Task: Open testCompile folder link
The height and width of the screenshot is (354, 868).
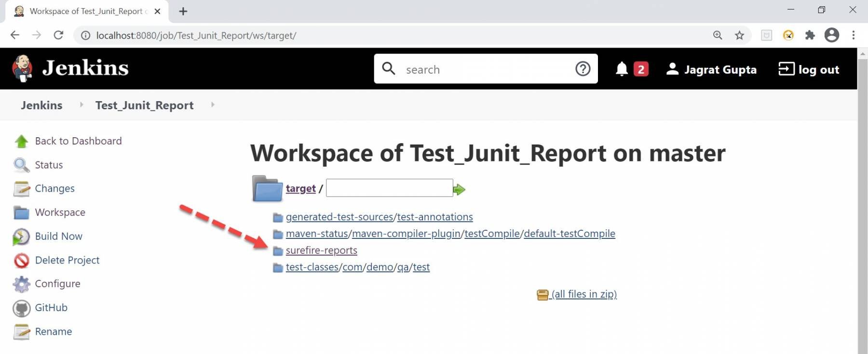Action: 492,234
